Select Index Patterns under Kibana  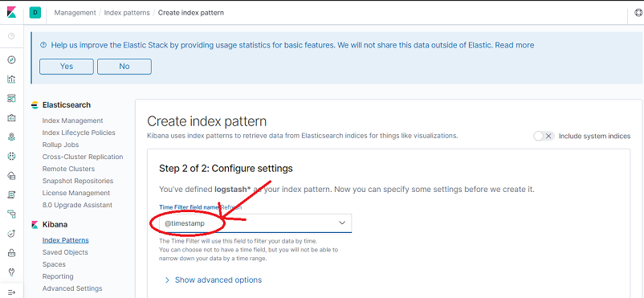(66, 240)
